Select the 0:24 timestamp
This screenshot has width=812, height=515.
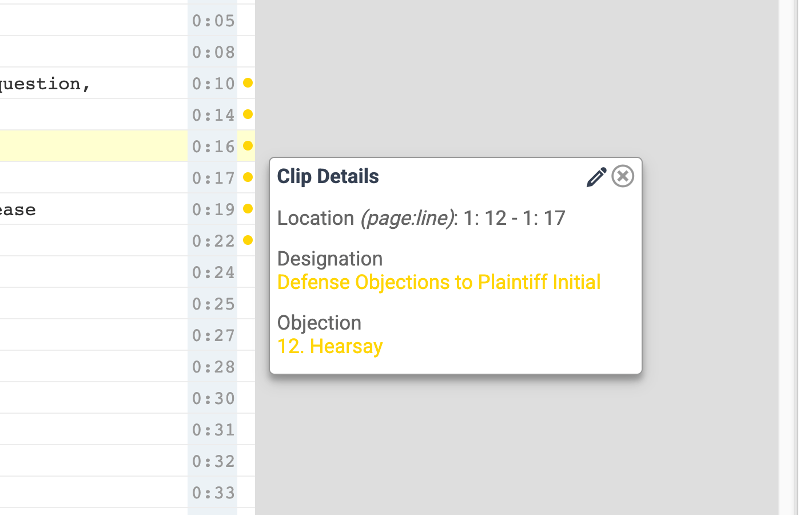pos(213,272)
